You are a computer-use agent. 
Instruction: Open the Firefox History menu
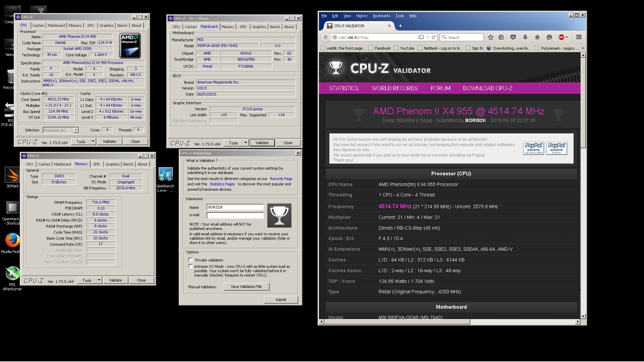click(362, 16)
